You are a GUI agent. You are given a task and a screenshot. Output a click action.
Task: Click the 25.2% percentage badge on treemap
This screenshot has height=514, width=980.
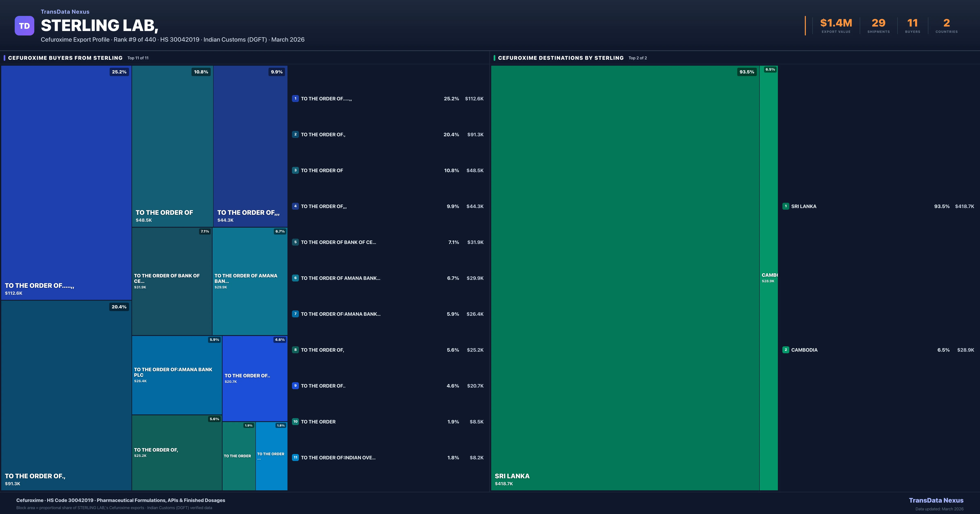pos(119,72)
